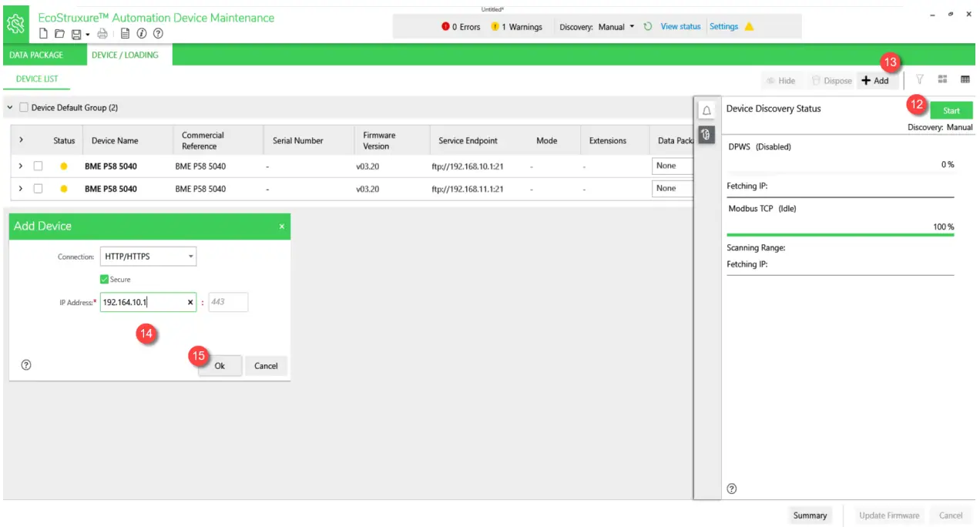Expand the 192.168.11.1 device row
The height and width of the screenshot is (527, 980).
pos(21,188)
